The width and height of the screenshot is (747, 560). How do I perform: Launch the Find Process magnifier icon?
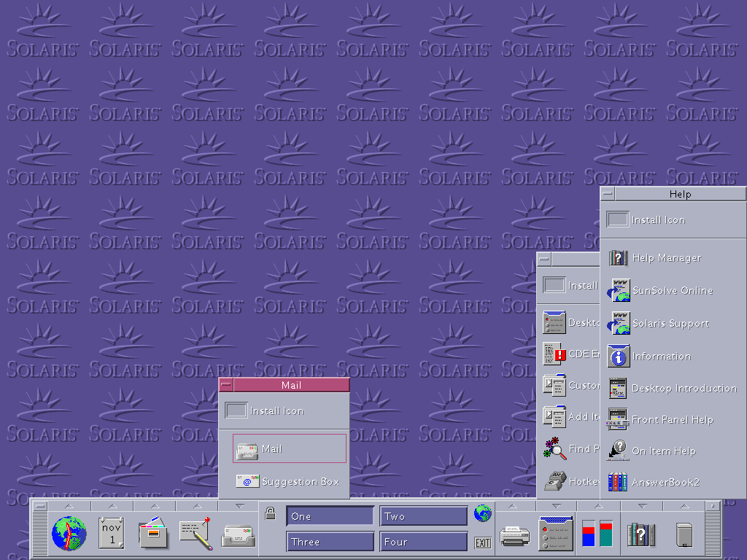571,448
